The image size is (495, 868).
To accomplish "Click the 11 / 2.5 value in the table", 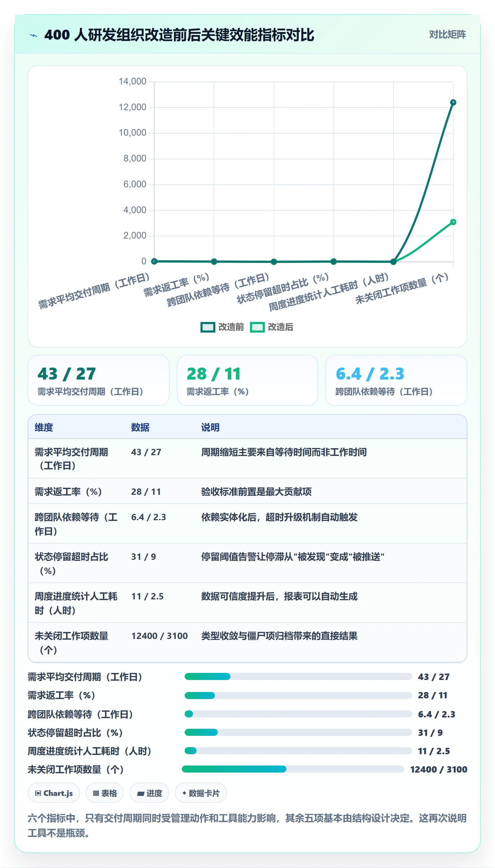I will [147, 596].
